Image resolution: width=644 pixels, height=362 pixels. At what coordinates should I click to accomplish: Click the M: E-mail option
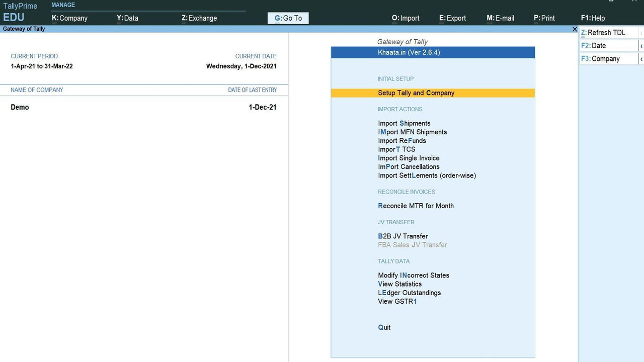[500, 18]
